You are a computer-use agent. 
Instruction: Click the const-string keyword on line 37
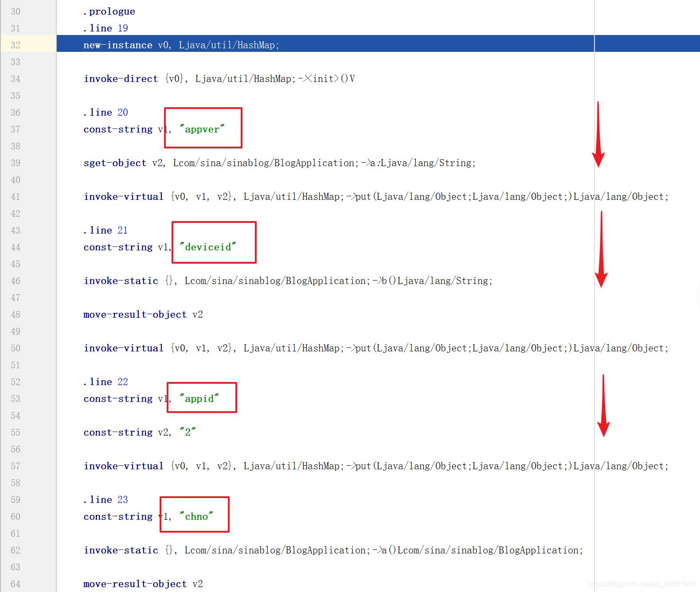pyautogui.click(x=118, y=129)
